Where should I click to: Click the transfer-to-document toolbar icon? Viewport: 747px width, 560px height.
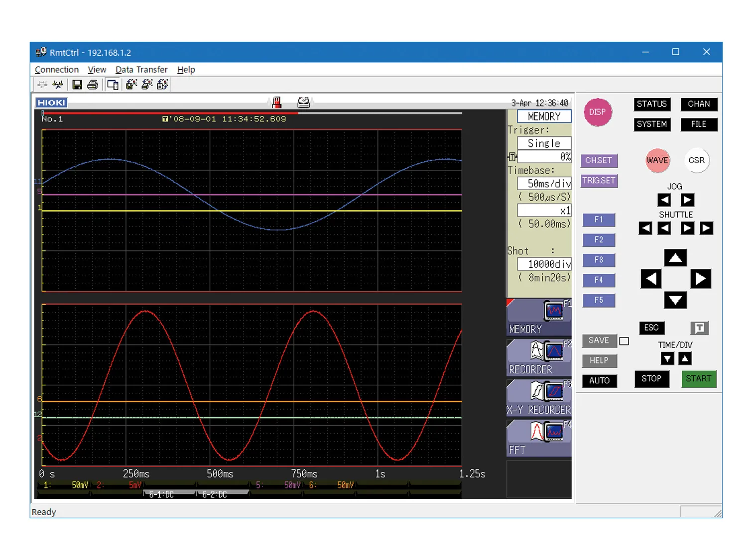(x=162, y=85)
